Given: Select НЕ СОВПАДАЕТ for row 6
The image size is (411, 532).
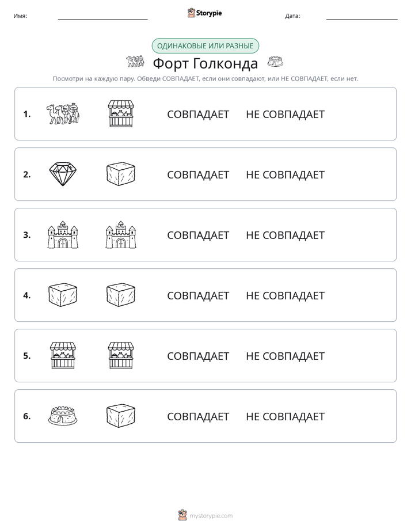Looking at the screenshot, I should (285, 416).
